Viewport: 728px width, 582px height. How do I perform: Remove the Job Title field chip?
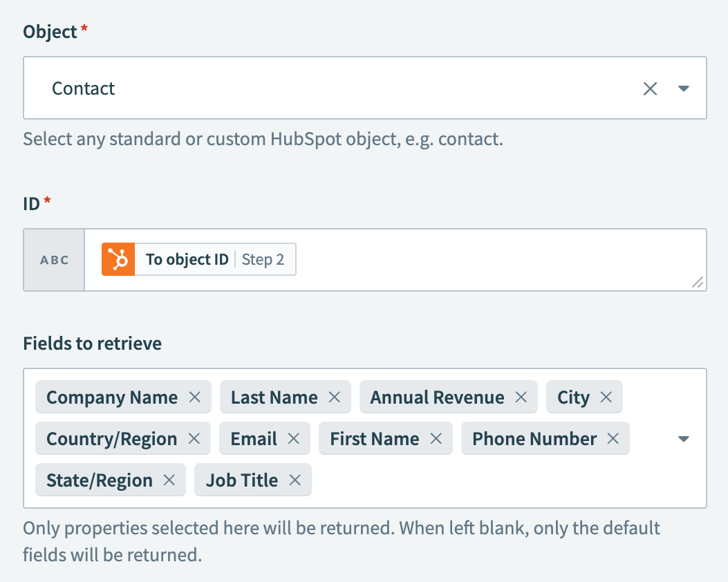[x=295, y=480]
